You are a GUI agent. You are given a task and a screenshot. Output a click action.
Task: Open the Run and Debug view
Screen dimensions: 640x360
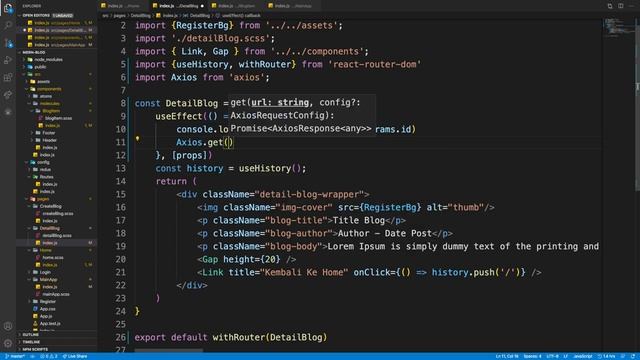click(8, 60)
